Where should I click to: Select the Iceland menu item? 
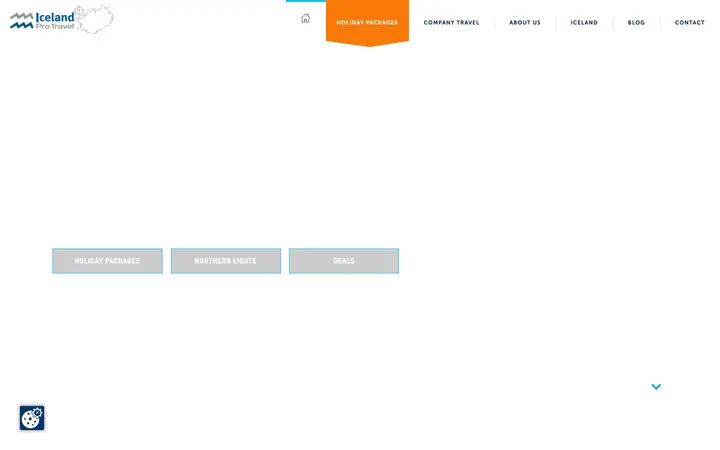(584, 22)
